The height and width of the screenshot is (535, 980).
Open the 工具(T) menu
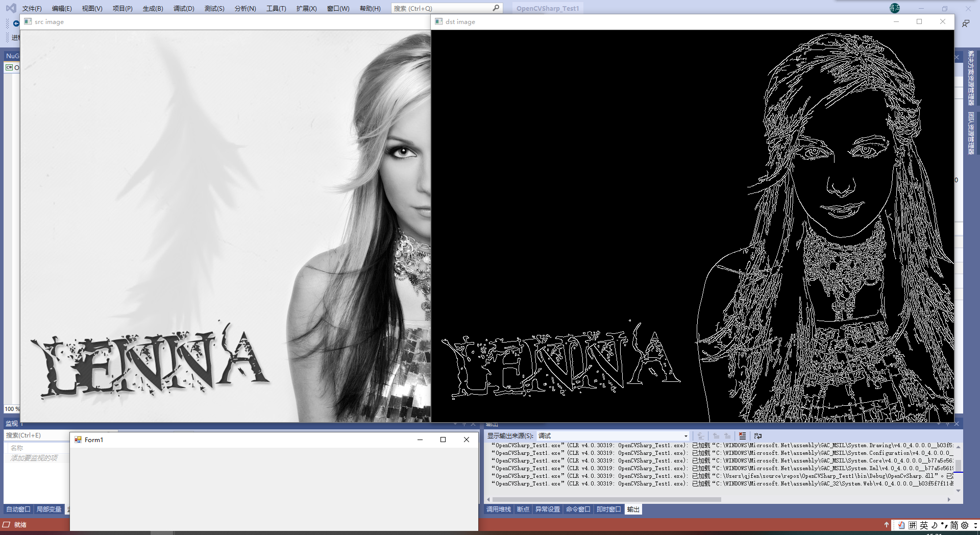coord(276,9)
